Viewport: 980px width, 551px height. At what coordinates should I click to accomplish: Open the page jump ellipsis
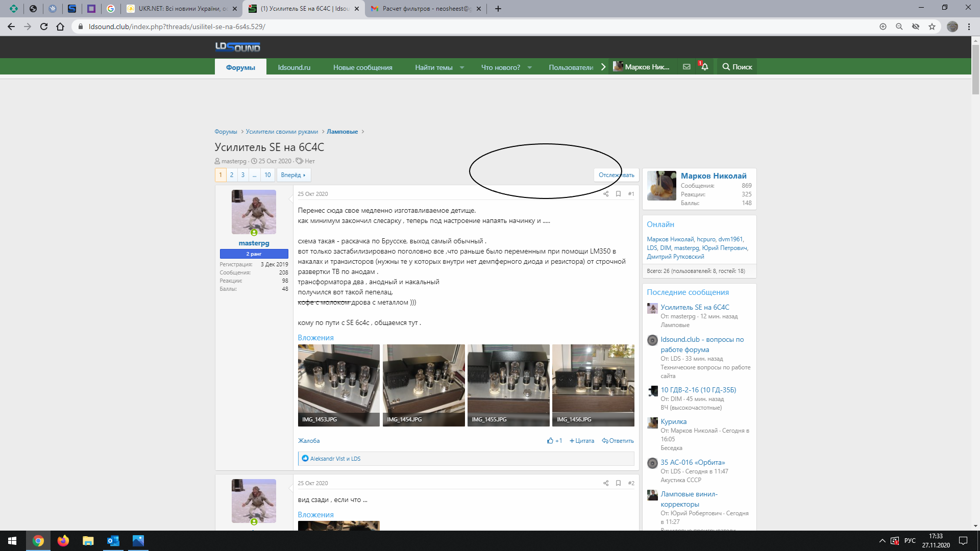(254, 175)
